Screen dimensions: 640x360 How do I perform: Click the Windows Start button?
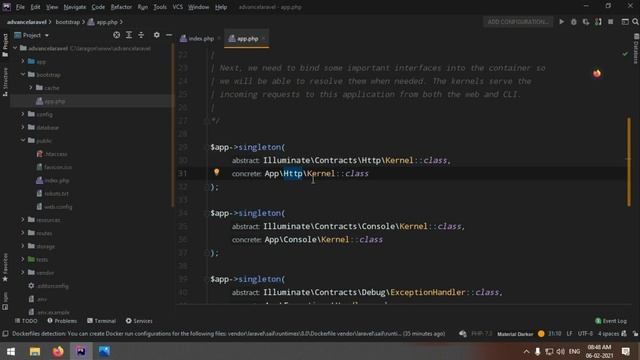(11, 351)
